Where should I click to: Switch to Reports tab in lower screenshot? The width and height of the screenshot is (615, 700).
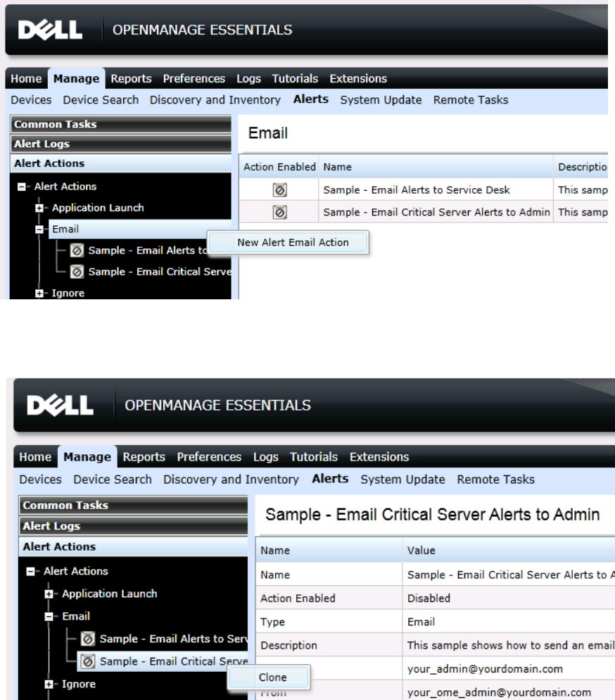point(144,457)
